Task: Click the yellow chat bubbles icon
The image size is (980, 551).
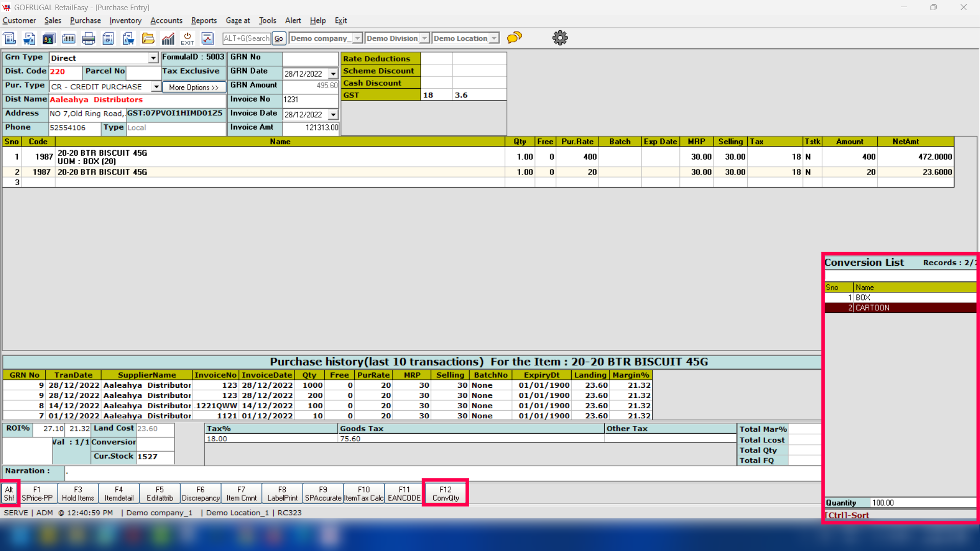Action: [514, 38]
